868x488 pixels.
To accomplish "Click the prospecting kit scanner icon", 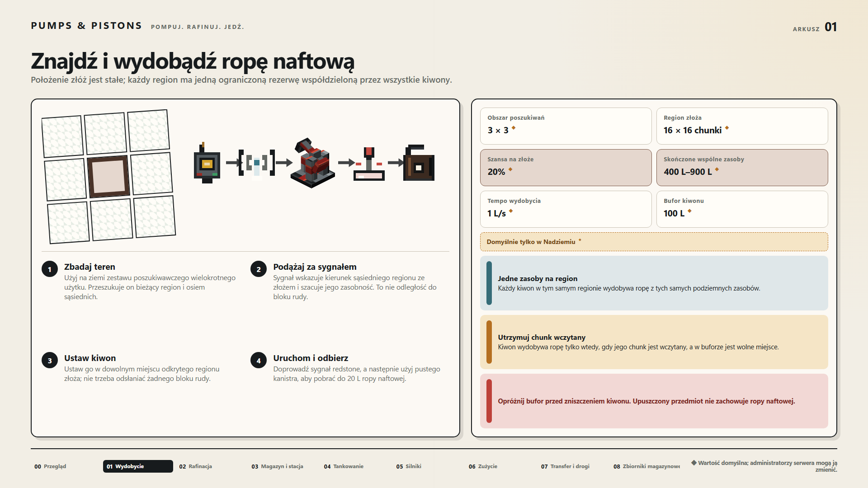I will coord(207,163).
